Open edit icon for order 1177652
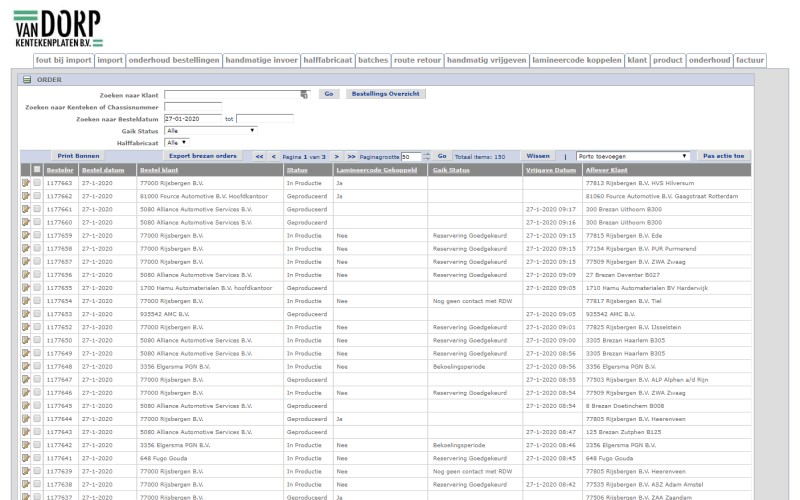Viewport: 800px width, 500px height. click(x=26, y=327)
